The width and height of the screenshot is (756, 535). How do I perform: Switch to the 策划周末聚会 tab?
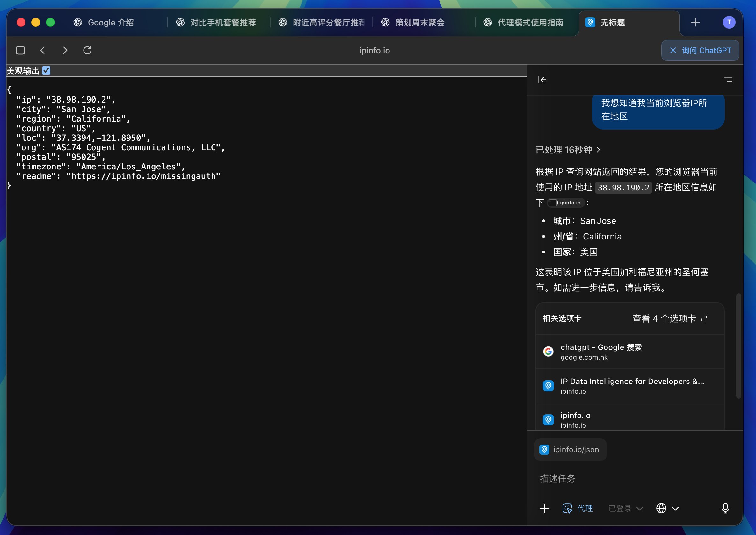click(419, 22)
